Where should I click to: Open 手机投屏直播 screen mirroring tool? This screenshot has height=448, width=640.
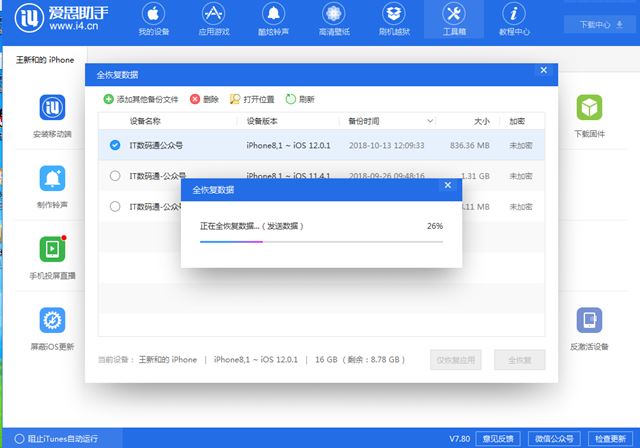tap(52, 258)
